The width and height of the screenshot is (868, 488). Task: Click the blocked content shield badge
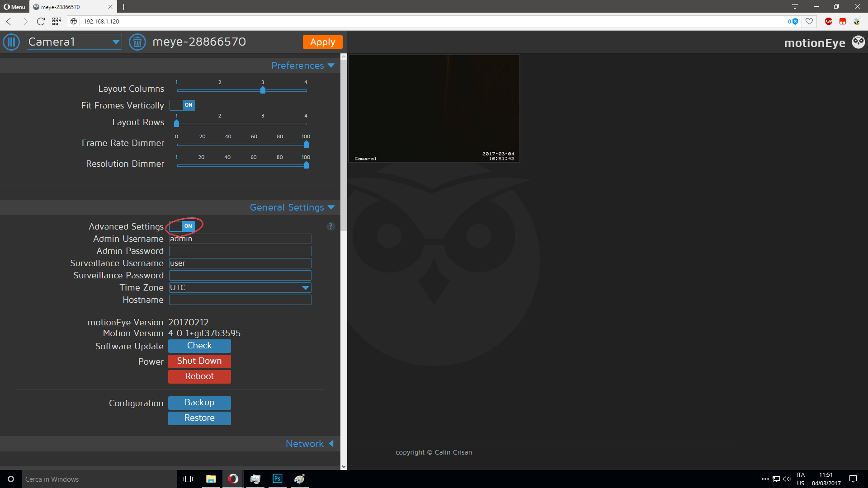tap(793, 21)
